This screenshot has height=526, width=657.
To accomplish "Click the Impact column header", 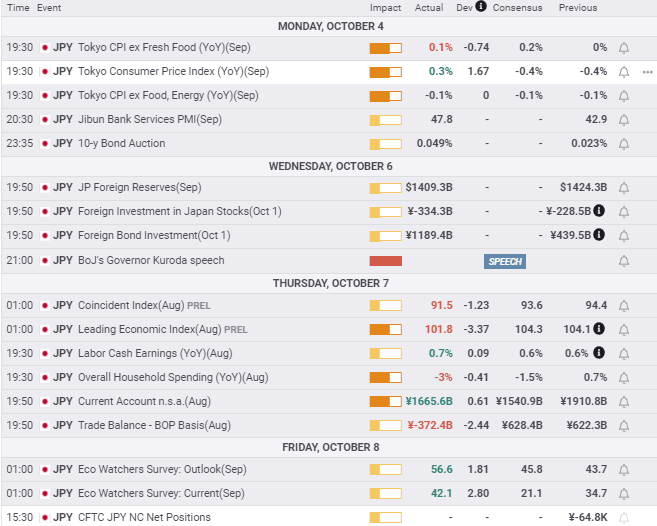I will click(385, 8).
